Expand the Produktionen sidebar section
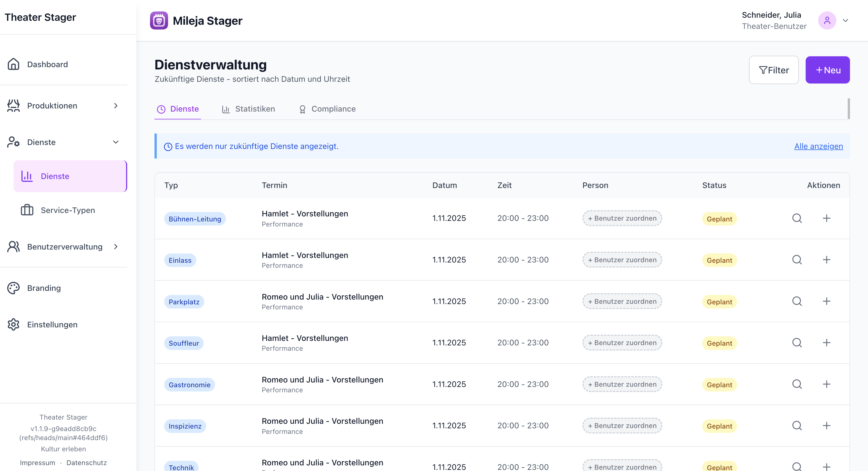Screen dimensions: 868x471 point(116,106)
